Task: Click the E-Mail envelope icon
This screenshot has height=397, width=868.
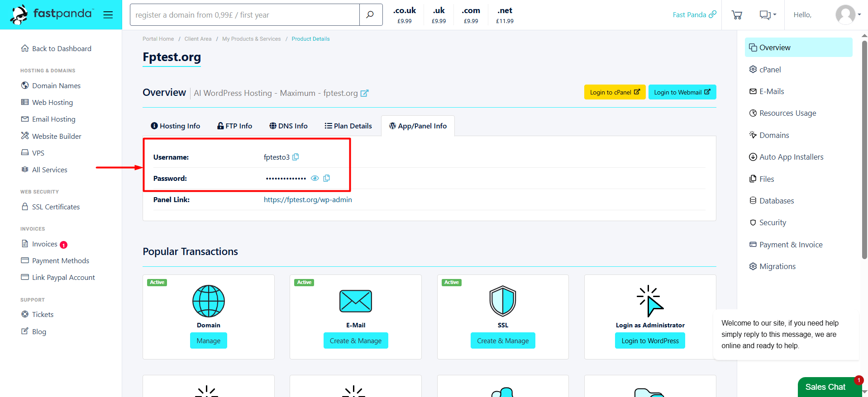Action: click(x=356, y=301)
